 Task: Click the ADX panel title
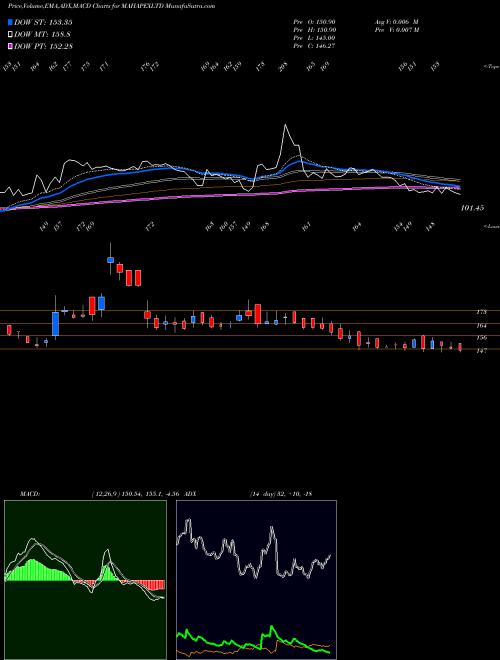tap(190, 493)
